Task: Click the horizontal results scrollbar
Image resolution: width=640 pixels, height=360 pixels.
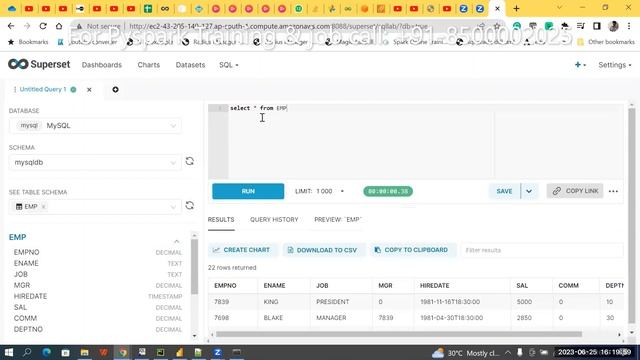Action: coord(399,334)
